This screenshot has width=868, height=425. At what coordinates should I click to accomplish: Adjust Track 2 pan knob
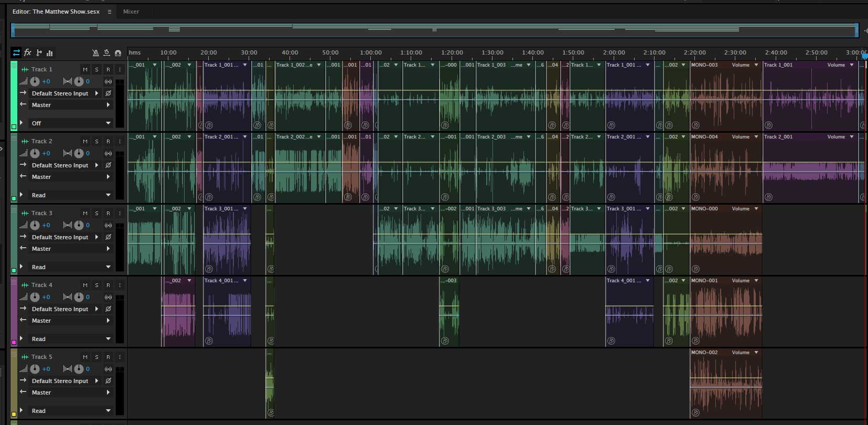(x=79, y=153)
